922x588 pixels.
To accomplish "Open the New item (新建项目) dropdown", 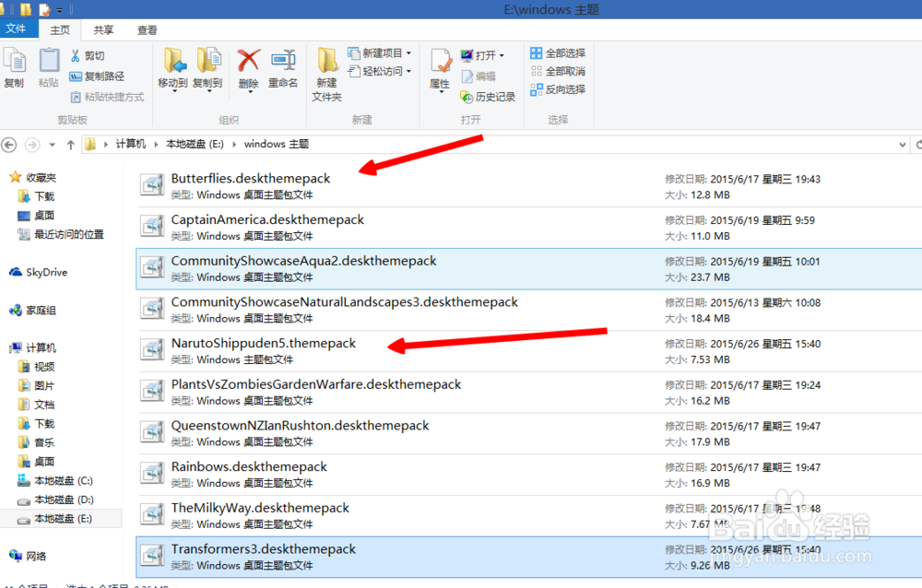I will (379, 53).
